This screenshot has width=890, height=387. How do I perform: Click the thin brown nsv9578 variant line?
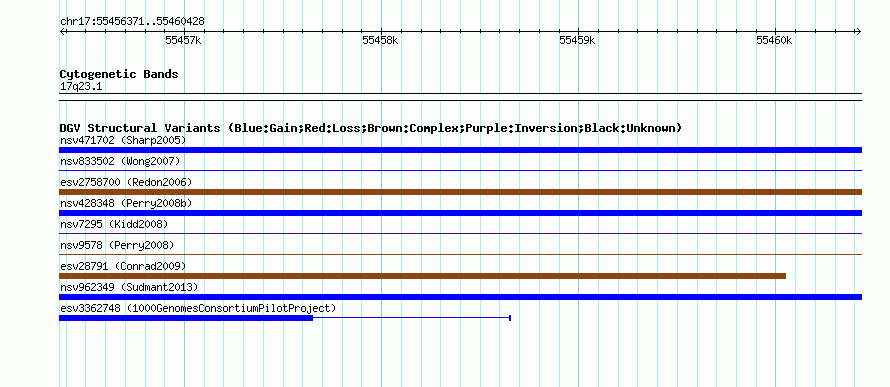click(x=460, y=254)
